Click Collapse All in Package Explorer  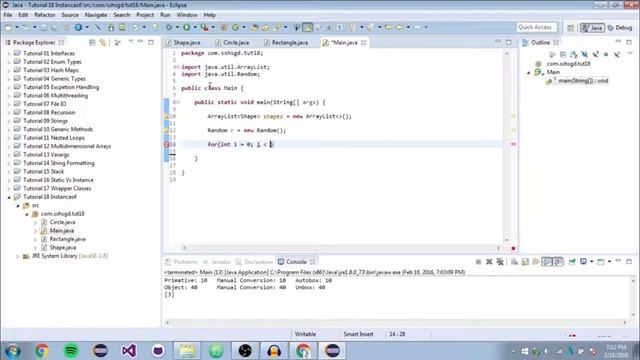tap(92, 42)
